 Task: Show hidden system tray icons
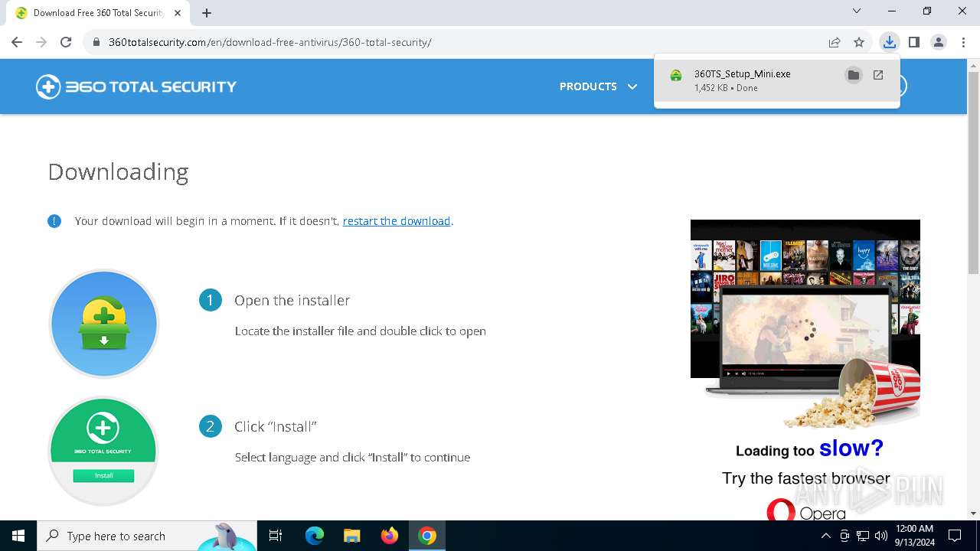[x=825, y=536]
